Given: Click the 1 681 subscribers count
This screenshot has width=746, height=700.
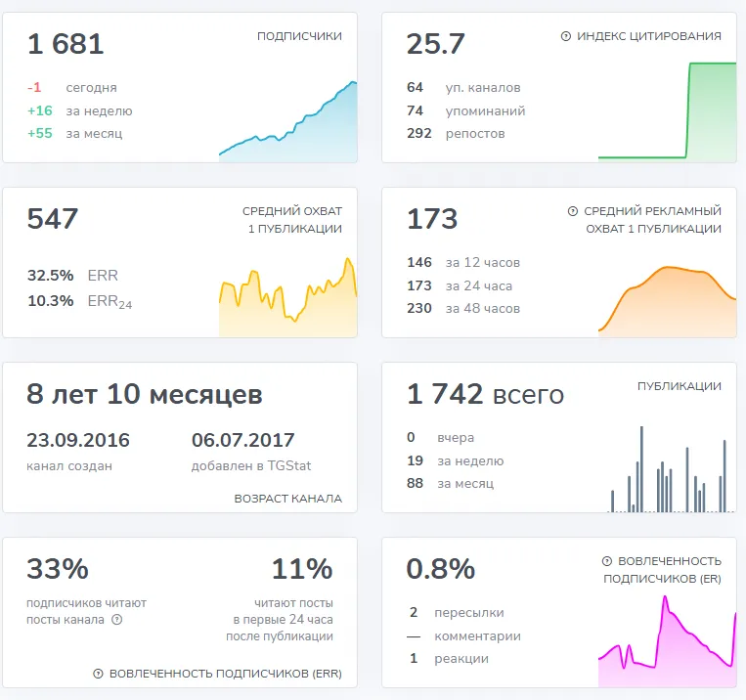Looking at the screenshot, I should [x=66, y=44].
